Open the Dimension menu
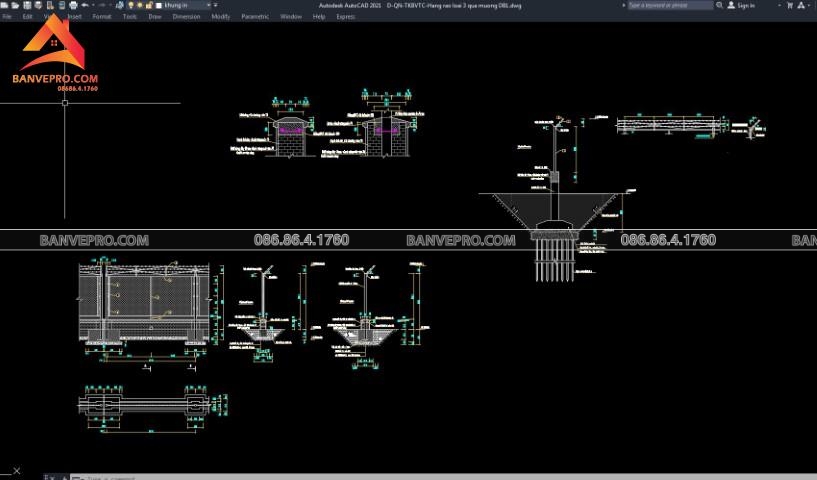The image size is (817, 480). coord(186,17)
